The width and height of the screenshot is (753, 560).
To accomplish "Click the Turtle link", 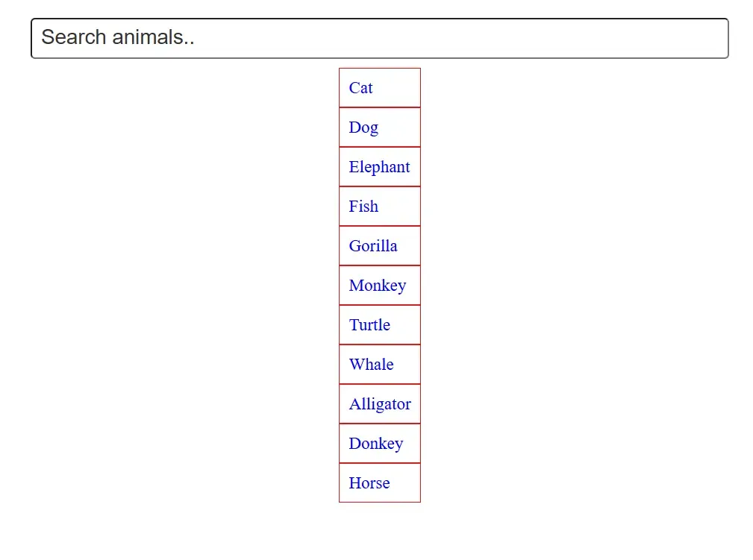I will click(x=369, y=325).
